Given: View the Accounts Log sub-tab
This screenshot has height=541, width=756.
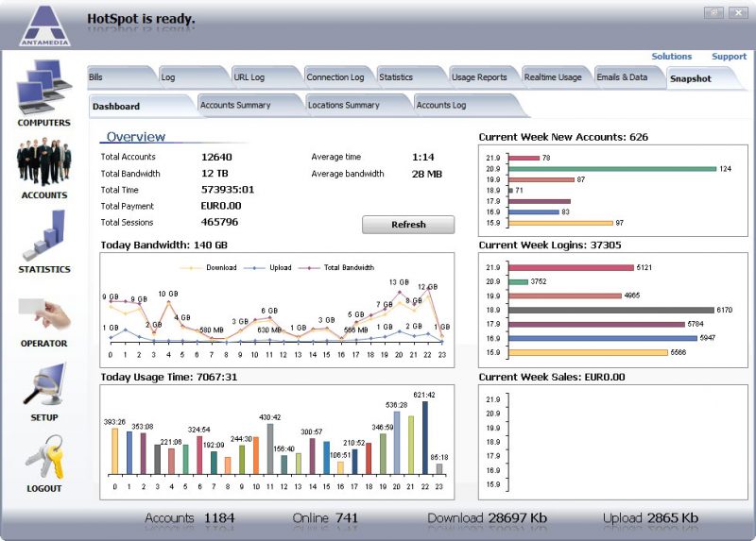Looking at the screenshot, I should (441, 105).
